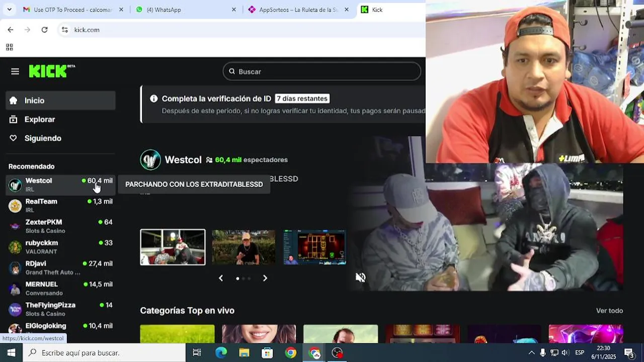Open File Explorer from taskbar
Screen dimensions: 644x362
(244, 352)
